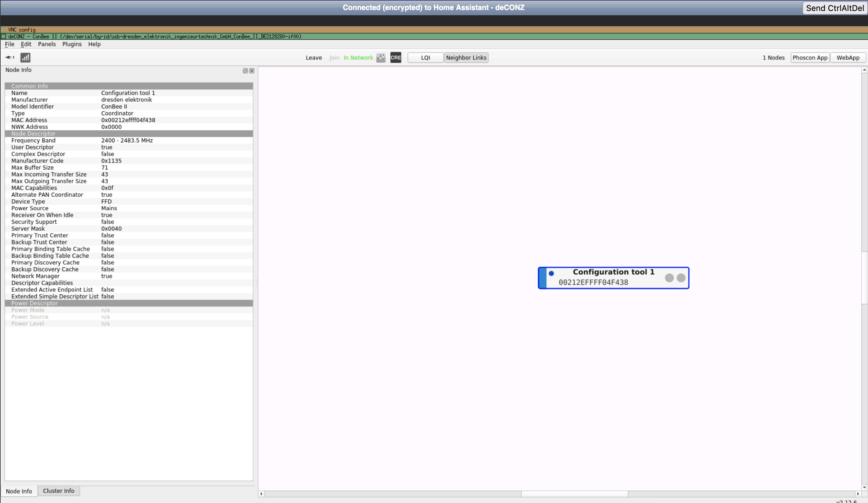Close the Node Info panel
Image resolution: width=868 pixels, height=503 pixels.
coord(252,71)
